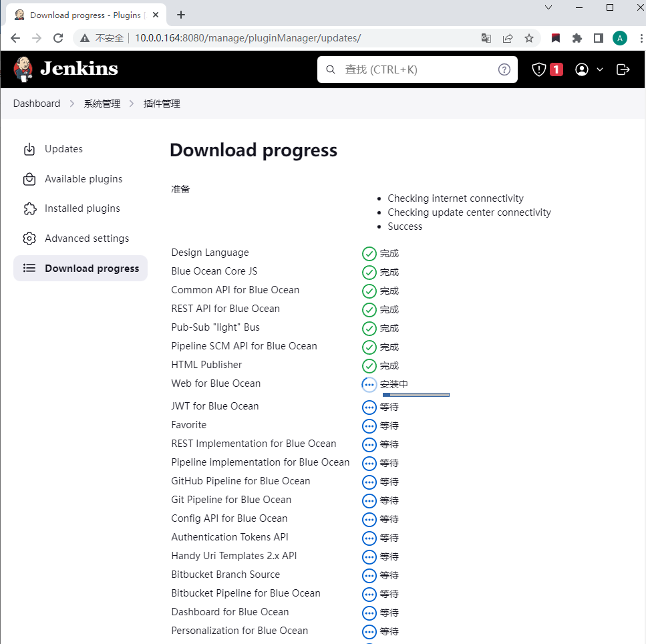Open the user account profile icon

click(x=581, y=69)
